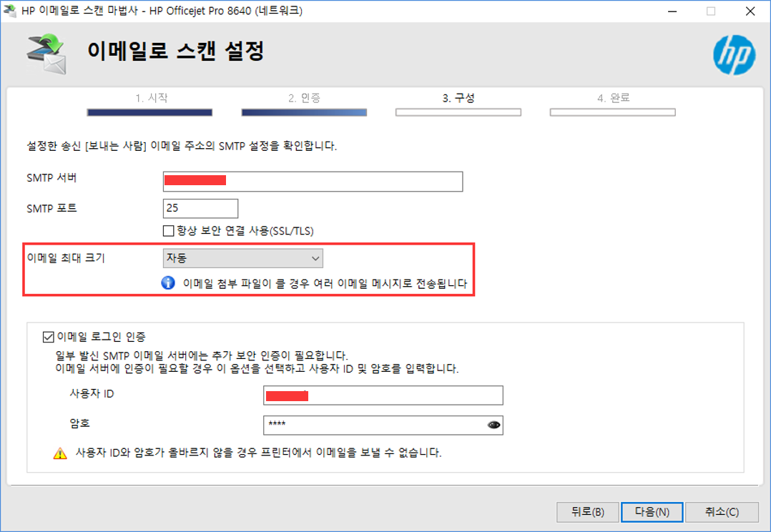Close the wizard window

coord(750,11)
